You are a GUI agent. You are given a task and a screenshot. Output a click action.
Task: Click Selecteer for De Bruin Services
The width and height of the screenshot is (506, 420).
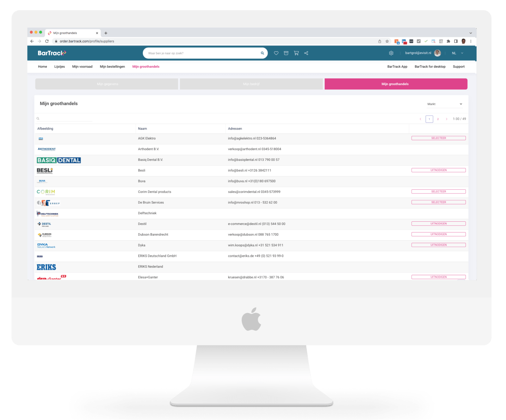click(439, 202)
